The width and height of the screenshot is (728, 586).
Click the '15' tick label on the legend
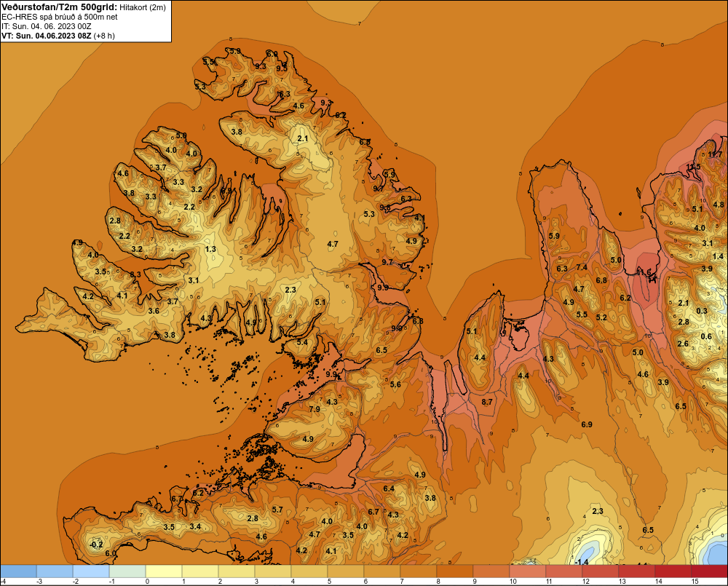[x=695, y=582]
